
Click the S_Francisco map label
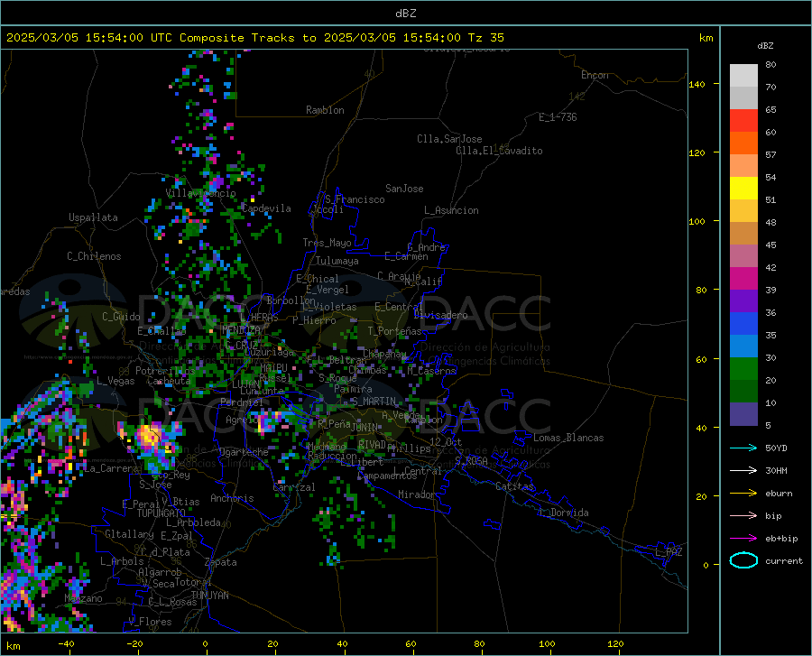pos(355,199)
